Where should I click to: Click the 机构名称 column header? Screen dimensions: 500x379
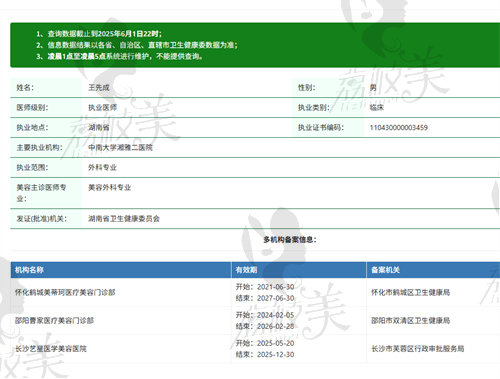tap(29, 270)
